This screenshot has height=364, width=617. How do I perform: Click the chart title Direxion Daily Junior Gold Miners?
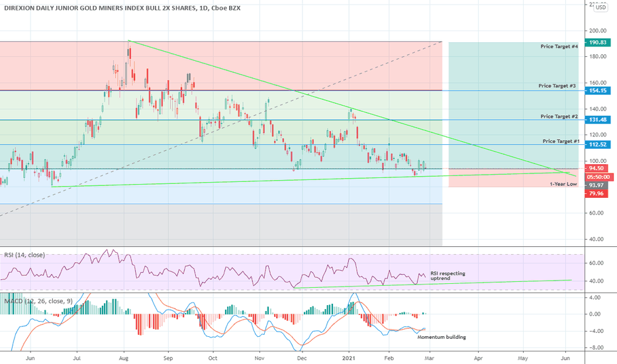click(122, 8)
